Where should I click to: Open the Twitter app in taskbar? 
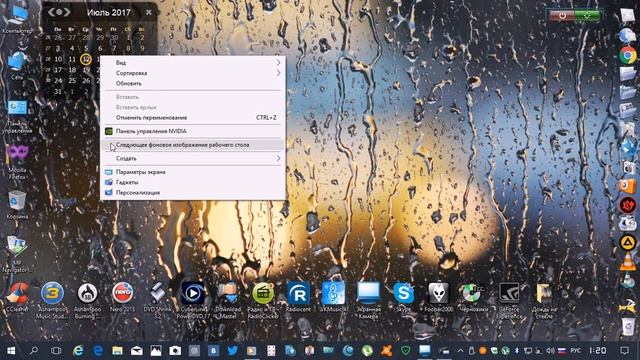pyautogui.click(x=233, y=351)
